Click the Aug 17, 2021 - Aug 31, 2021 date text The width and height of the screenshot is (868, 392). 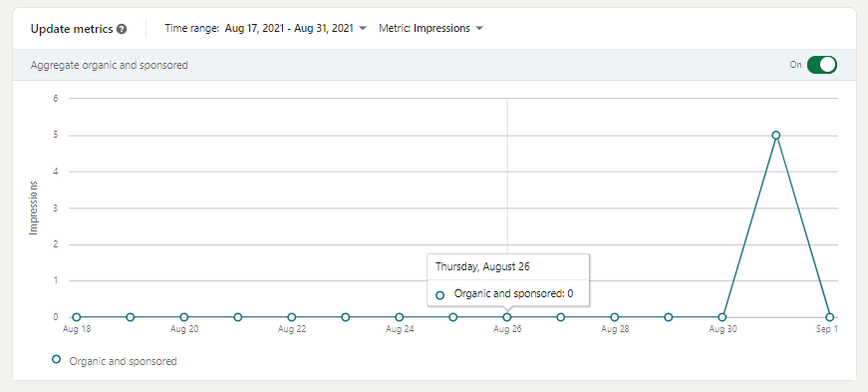(x=289, y=28)
